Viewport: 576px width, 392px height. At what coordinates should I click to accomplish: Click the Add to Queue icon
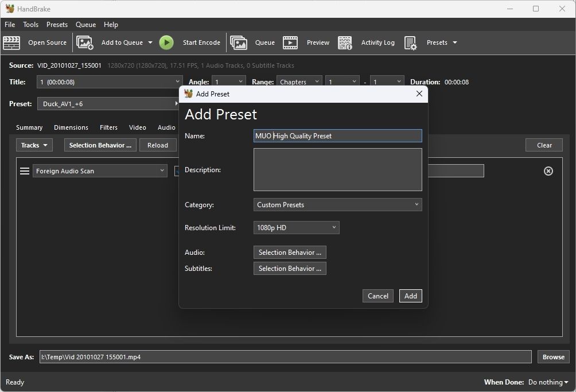(85, 42)
